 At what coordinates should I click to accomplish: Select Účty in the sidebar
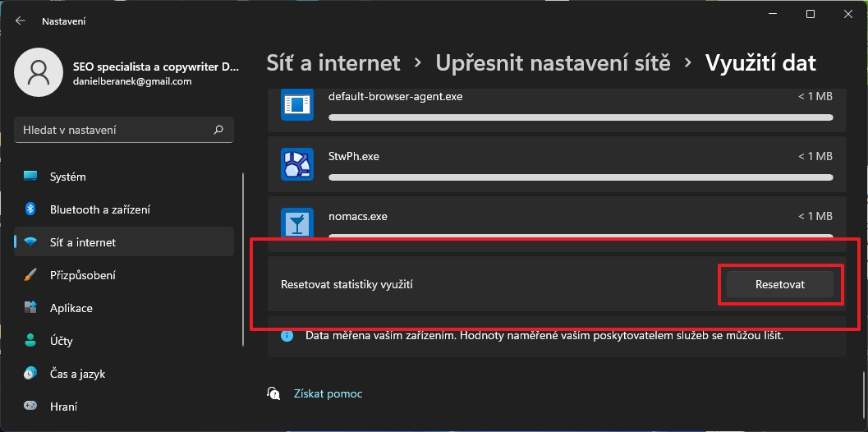tap(63, 341)
